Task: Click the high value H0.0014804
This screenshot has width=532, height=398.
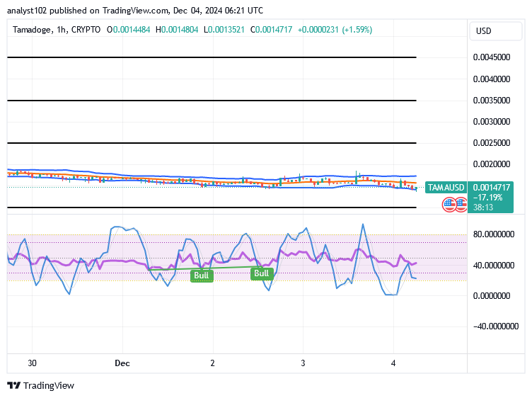Action: point(177,30)
